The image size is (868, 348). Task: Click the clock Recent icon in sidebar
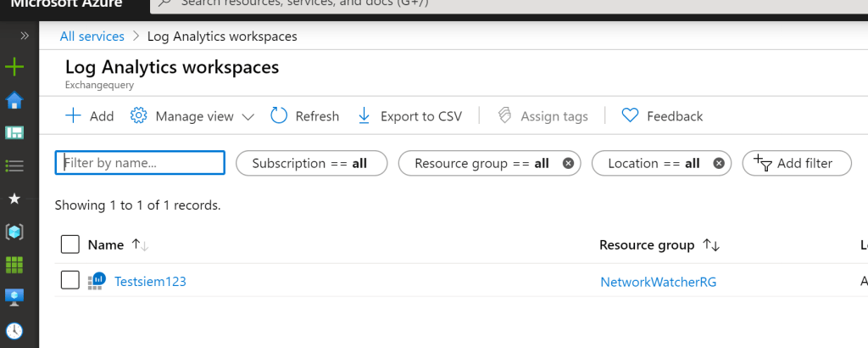tap(14, 330)
